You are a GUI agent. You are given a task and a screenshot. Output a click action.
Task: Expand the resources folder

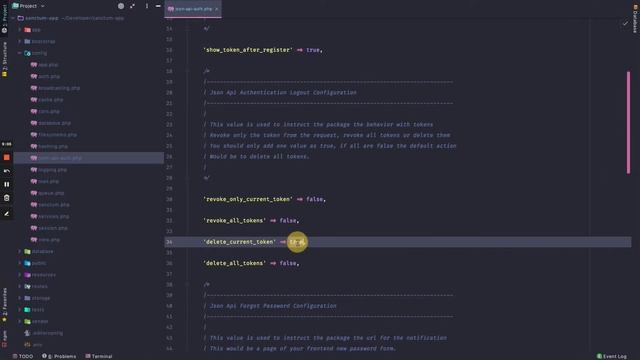pos(20,275)
